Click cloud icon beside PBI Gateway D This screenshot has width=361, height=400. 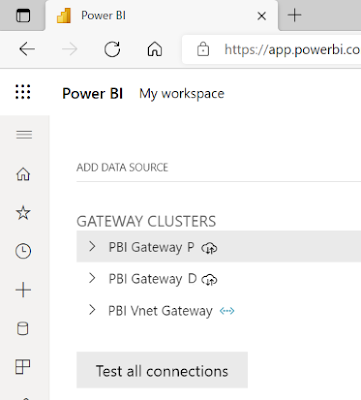[x=209, y=279]
